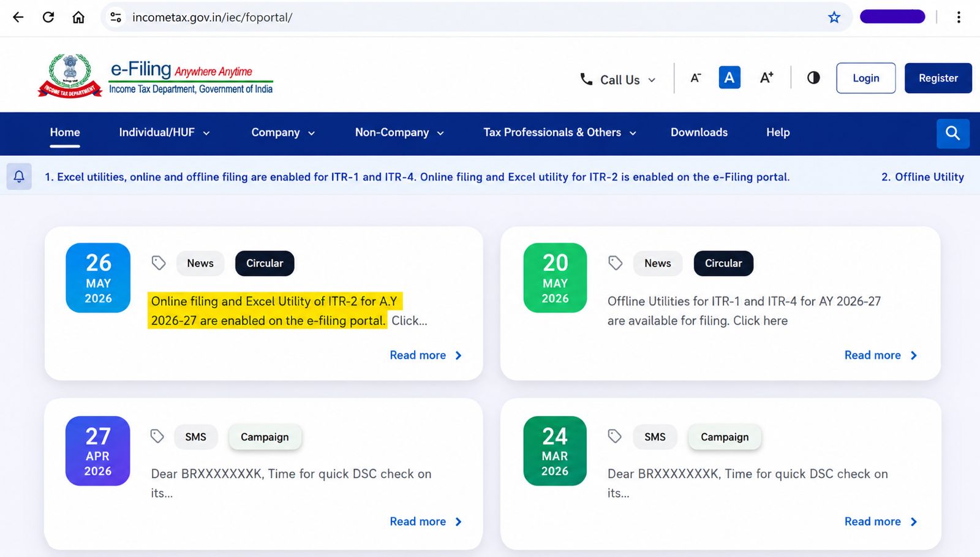The height and width of the screenshot is (557, 980).
Task: Click ticker item '2. Offline Utility'
Action: [x=922, y=176]
